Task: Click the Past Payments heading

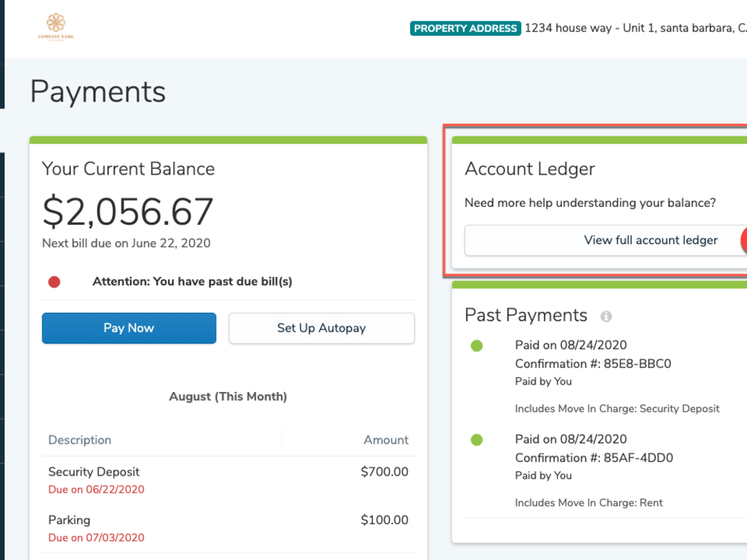Action: point(526,315)
